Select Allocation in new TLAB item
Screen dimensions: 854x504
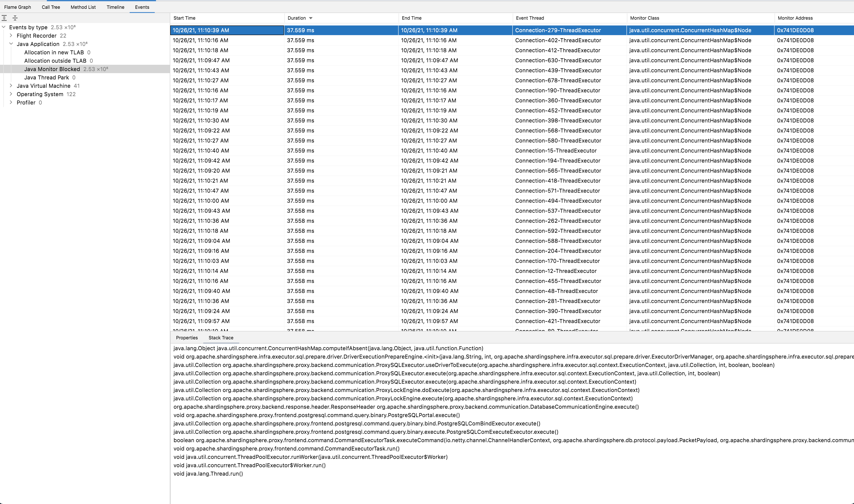54,52
